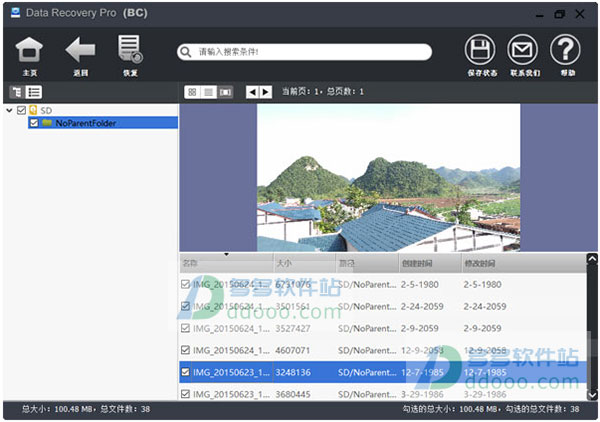Uncheck file with size 3501561
Image resolution: width=600 pixels, height=422 pixels.
[x=185, y=306]
